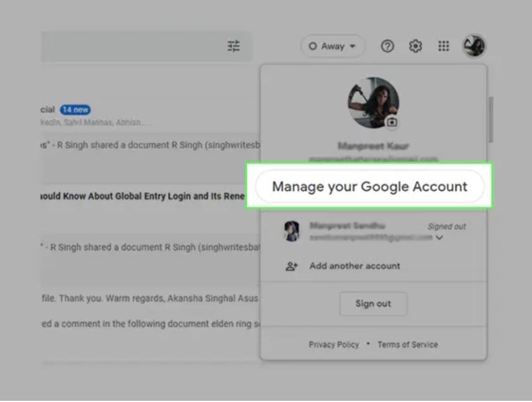Choose Add another account
The image size is (532, 402).
point(354,266)
